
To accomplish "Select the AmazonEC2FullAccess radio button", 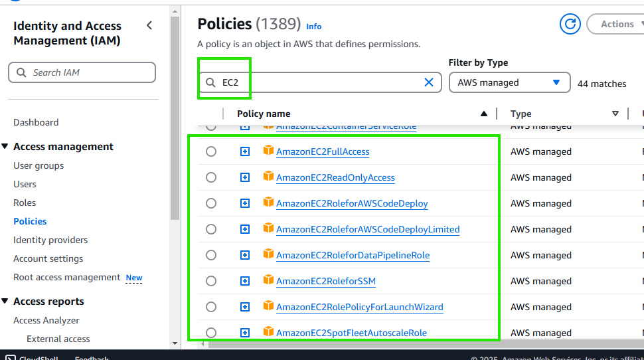I will 211,151.
